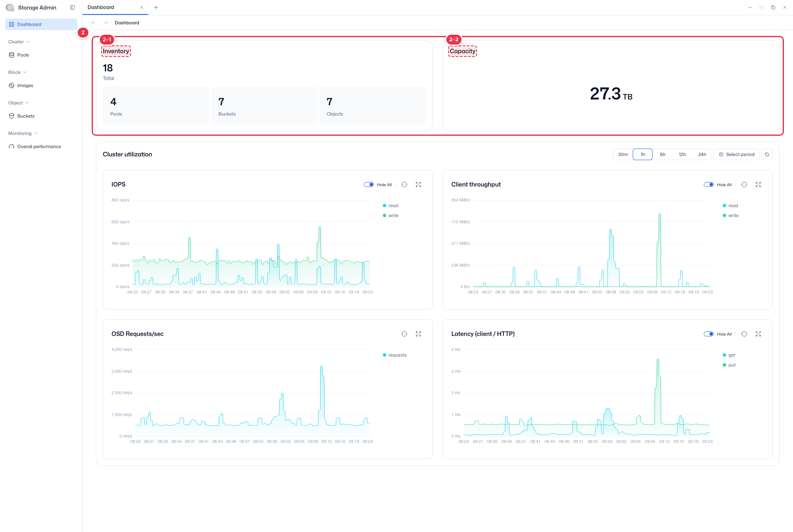Expand OSD Requests/sec chart to fullscreen
The height and width of the screenshot is (532, 793).
pyautogui.click(x=418, y=334)
